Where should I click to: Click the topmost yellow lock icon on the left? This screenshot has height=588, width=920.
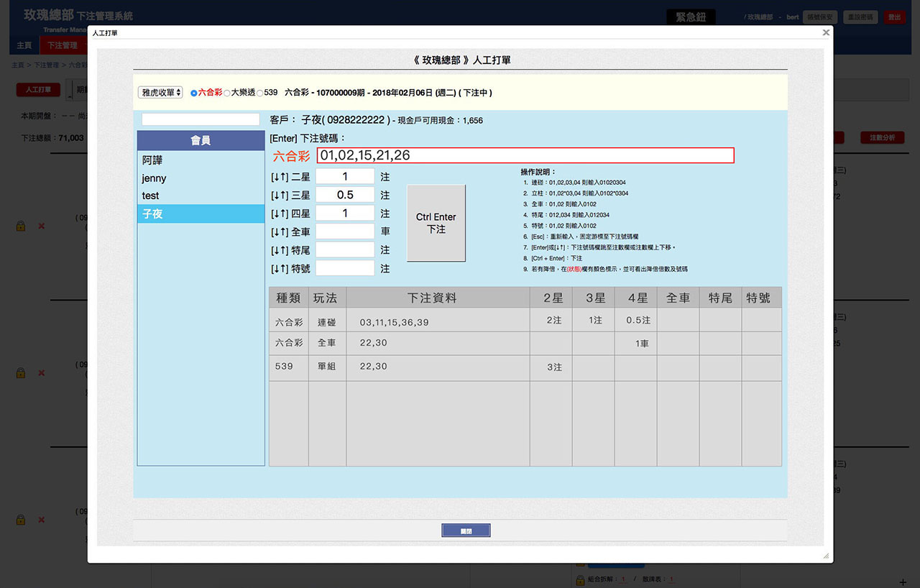[x=21, y=226]
